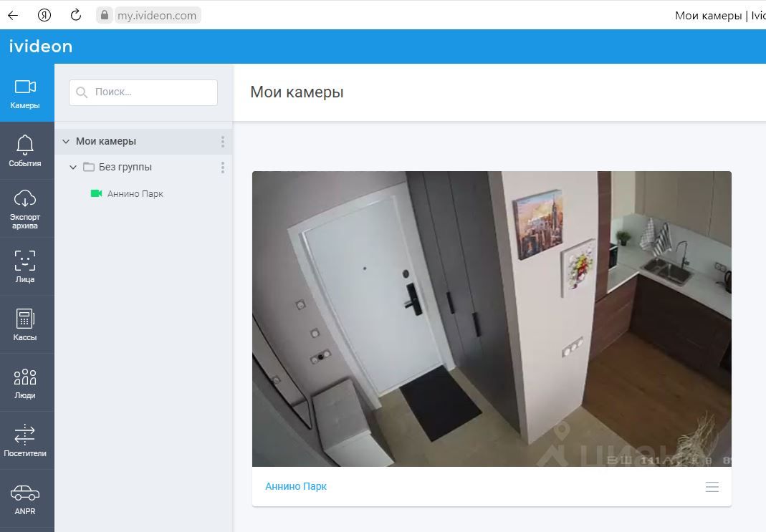The height and width of the screenshot is (532, 766).
Task: Click the browser back arrow
Action: point(13,15)
